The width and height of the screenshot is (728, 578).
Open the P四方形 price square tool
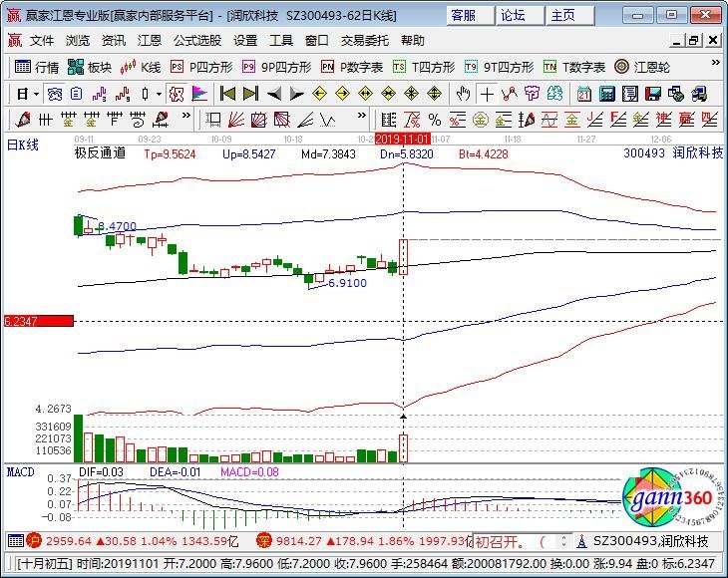pos(201,67)
